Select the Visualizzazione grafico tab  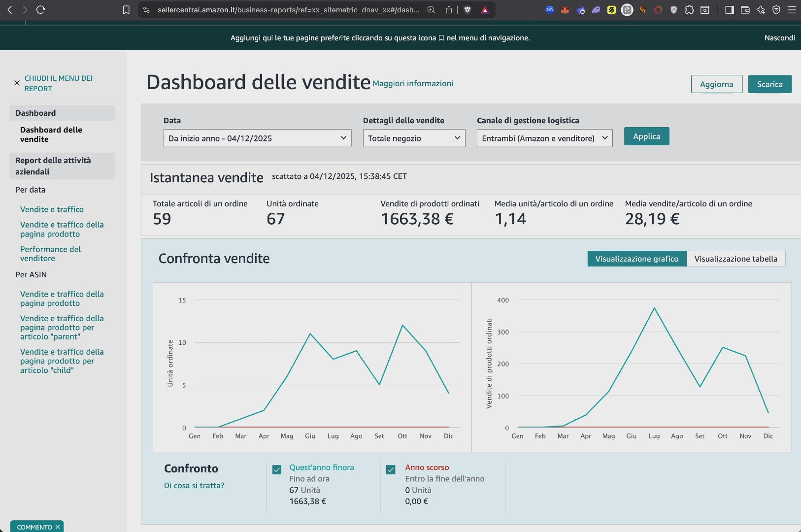point(636,259)
